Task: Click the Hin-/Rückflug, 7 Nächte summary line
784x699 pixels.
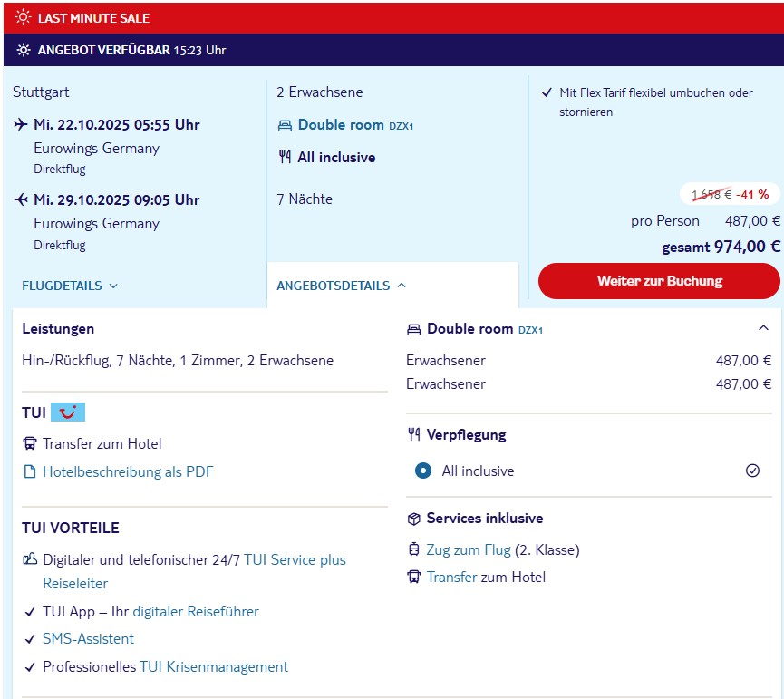Action: point(178,361)
